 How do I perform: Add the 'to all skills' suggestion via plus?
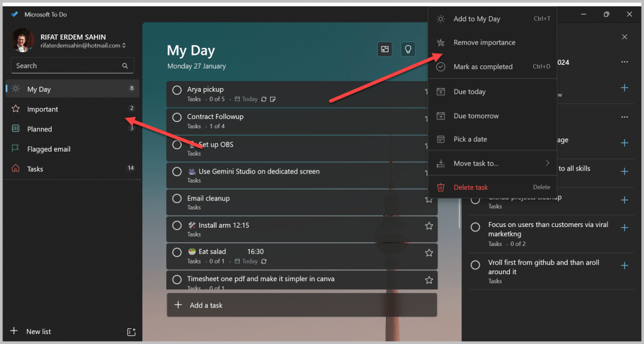pyautogui.click(x=624, y=171)
